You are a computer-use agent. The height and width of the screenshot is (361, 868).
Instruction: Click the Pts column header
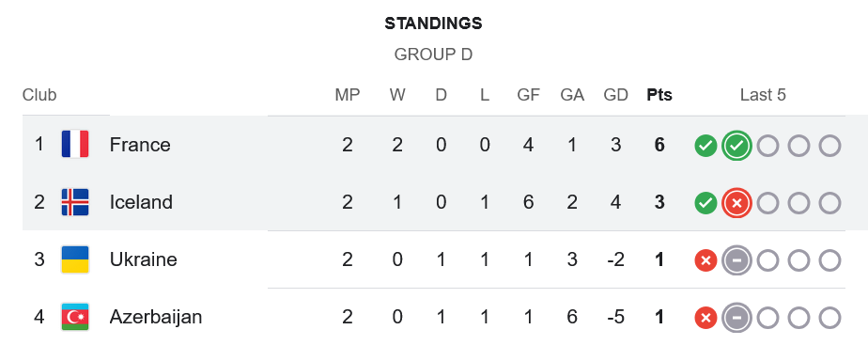[x=659, y=95]
